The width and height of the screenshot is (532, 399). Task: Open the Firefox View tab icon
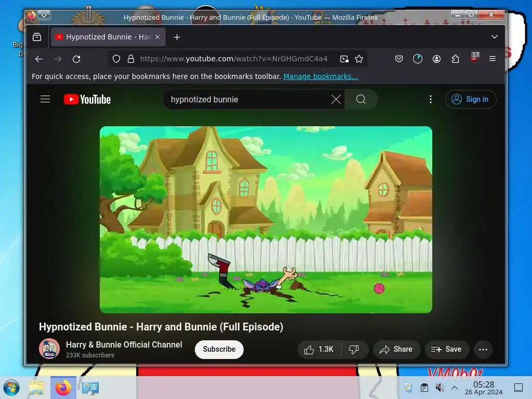(x=37, y=37)
